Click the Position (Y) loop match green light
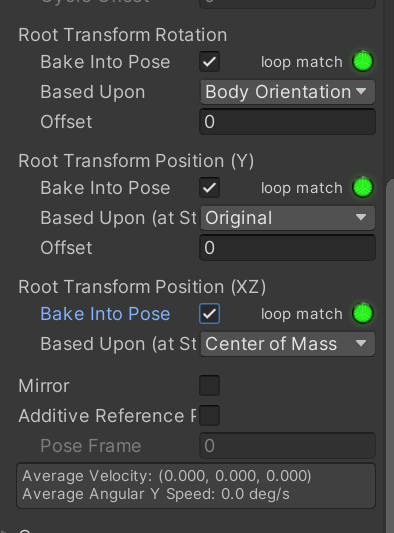This screenshot has width=394, height=533. (x=363, y=187)
